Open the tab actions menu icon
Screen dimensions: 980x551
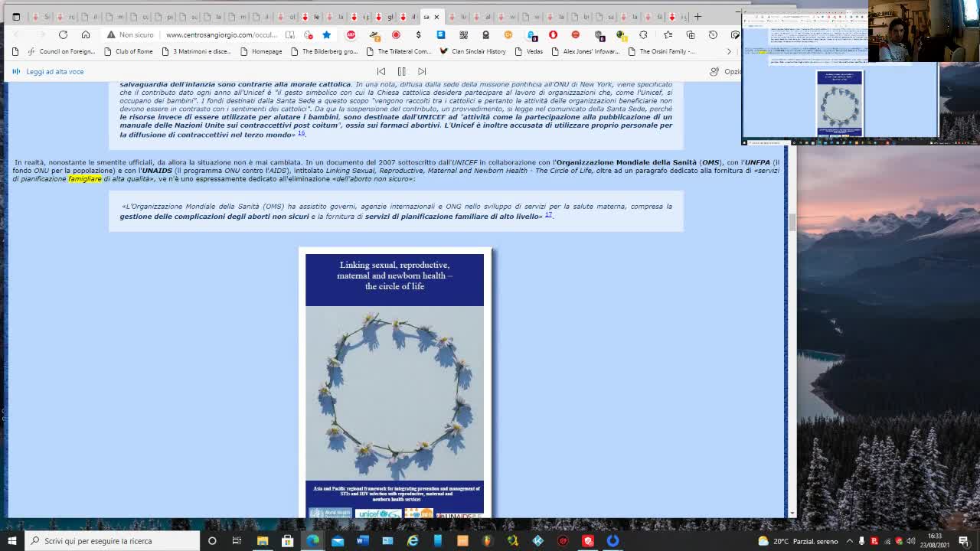coord(16,16)
